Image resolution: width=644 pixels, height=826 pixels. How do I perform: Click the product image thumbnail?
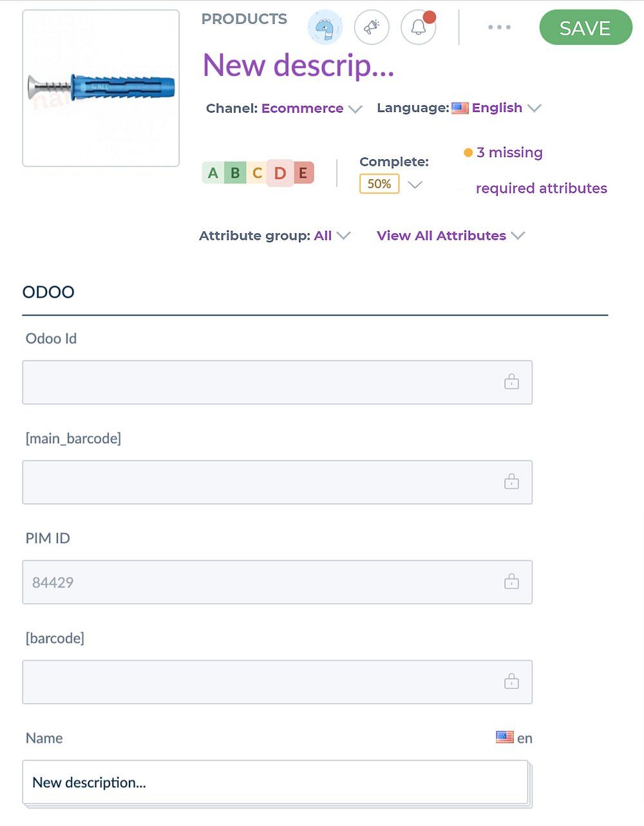click(101, 88)
